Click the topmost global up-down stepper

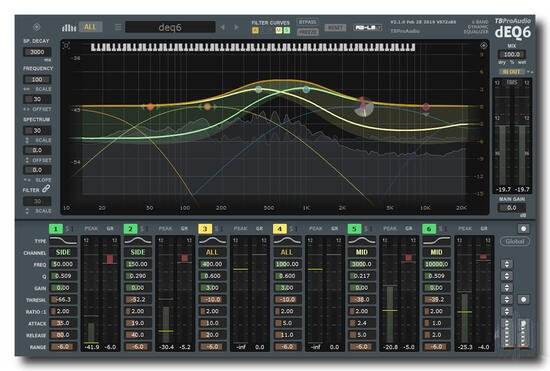click(x=507, y=264)
